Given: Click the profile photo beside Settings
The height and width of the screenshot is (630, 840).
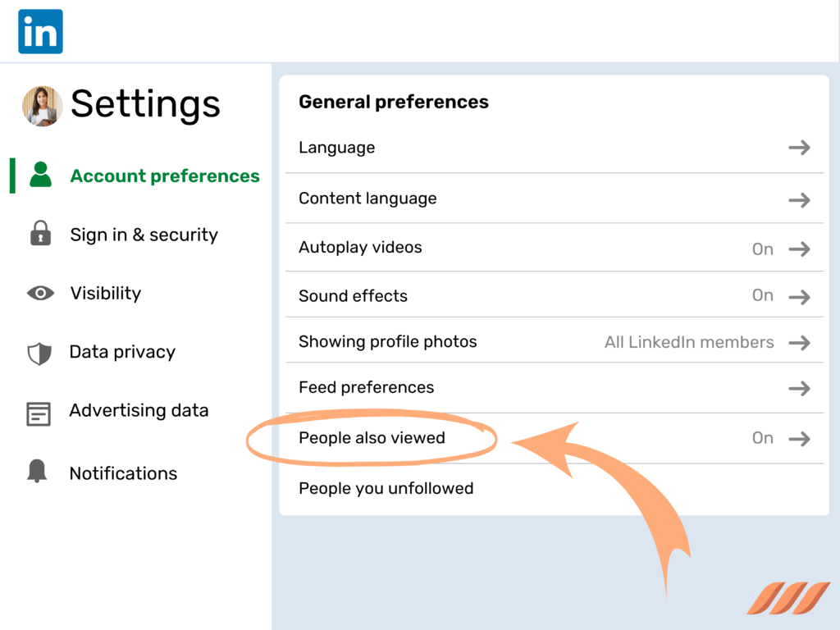Looking at the screenshot, I should click(x=42, y=106).
